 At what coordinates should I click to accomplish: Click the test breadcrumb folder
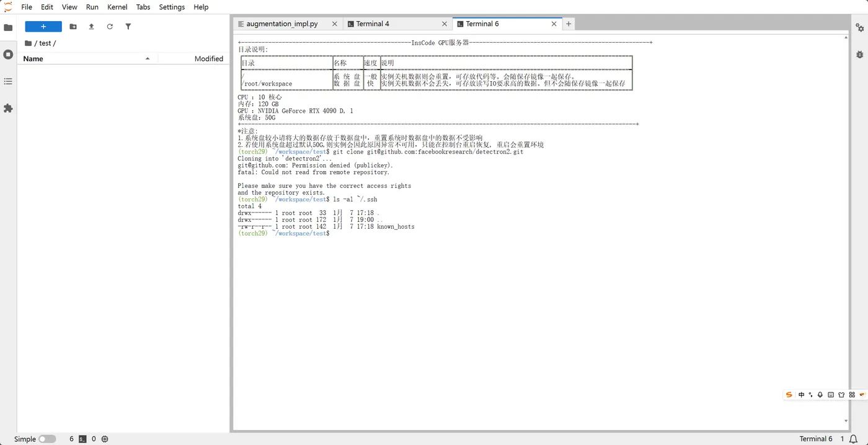[x=45, y=43]
